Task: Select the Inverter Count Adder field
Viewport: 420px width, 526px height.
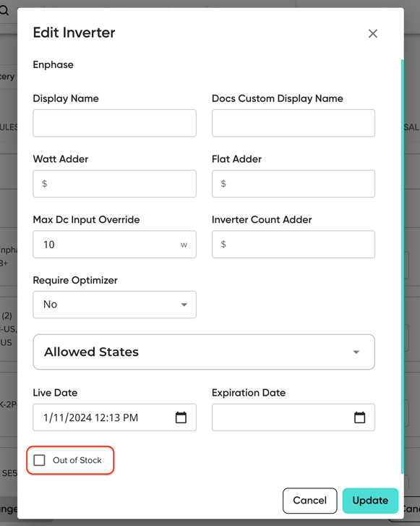Action: [x=293, y=245]
